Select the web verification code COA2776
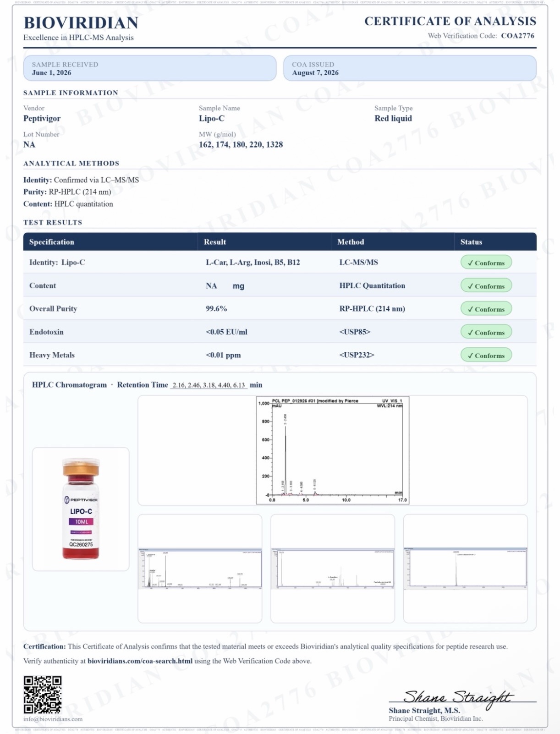This screenshot has height=734, width=560. tap(517, 35)
